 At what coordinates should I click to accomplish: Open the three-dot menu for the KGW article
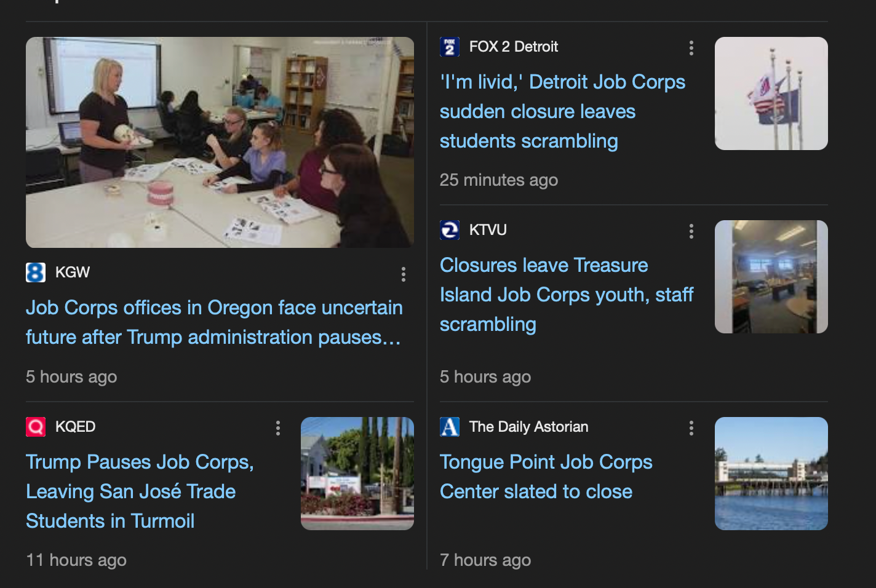click(404, 274)
